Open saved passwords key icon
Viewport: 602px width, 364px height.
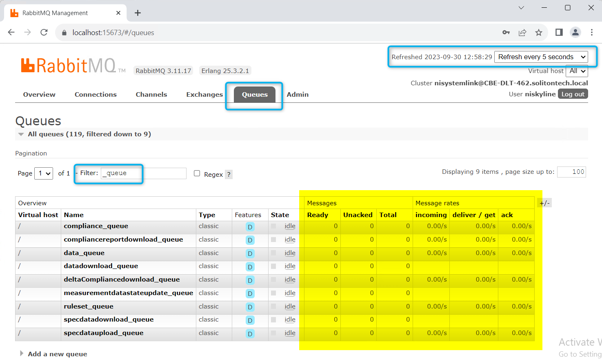(x=506, y=33)
